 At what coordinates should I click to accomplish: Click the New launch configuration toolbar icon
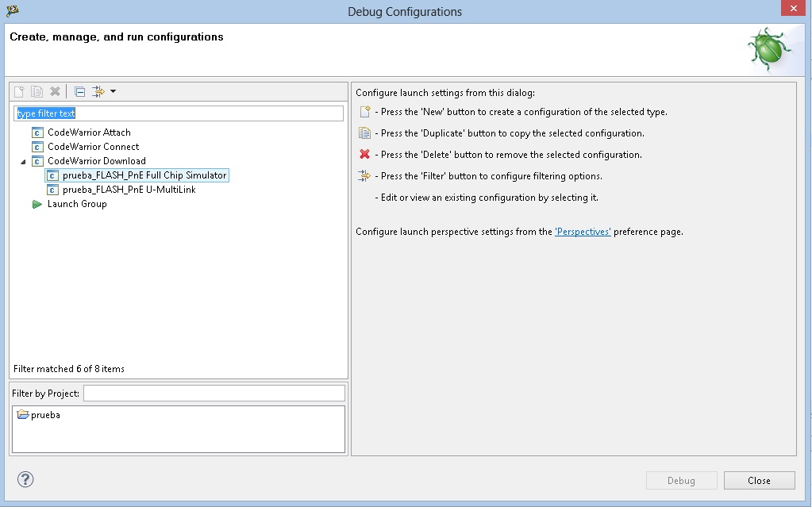(19, 91)
